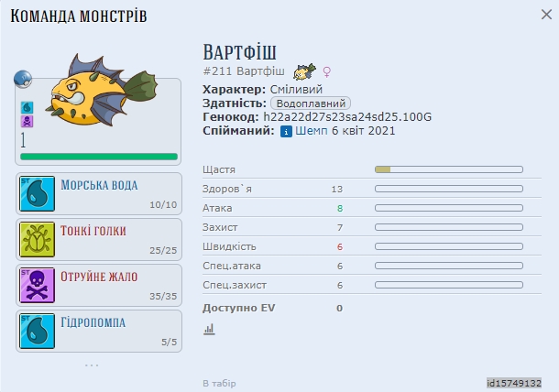Viewport: 559px width, 392px height.
Task: Click the blue info icon next to Шемп
Action: point(286,131)
